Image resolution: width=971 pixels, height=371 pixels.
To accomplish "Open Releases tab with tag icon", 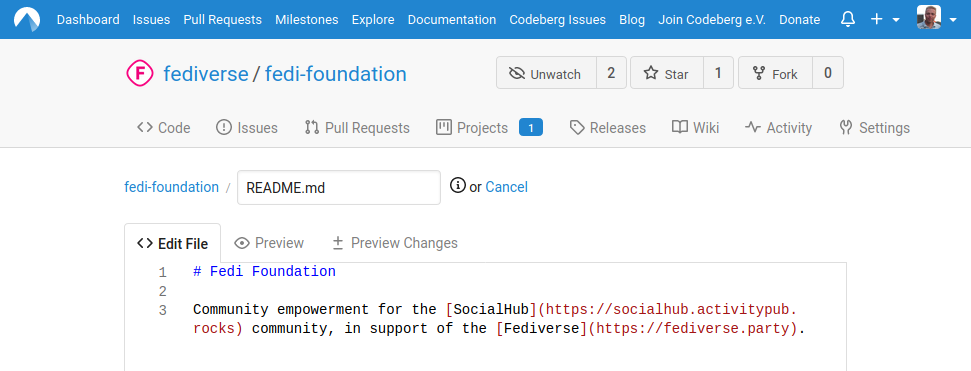I will tap(607, 128).
